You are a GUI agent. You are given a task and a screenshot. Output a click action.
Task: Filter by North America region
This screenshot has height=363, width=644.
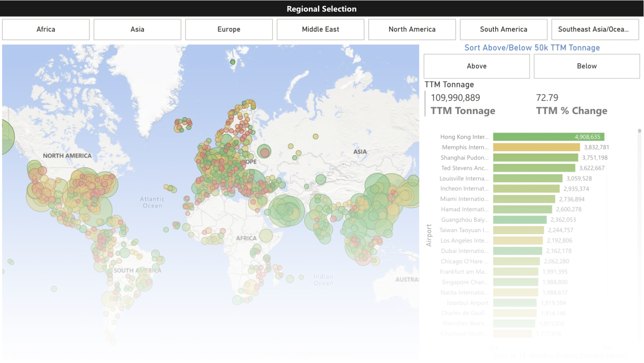(x=412, y=29)
